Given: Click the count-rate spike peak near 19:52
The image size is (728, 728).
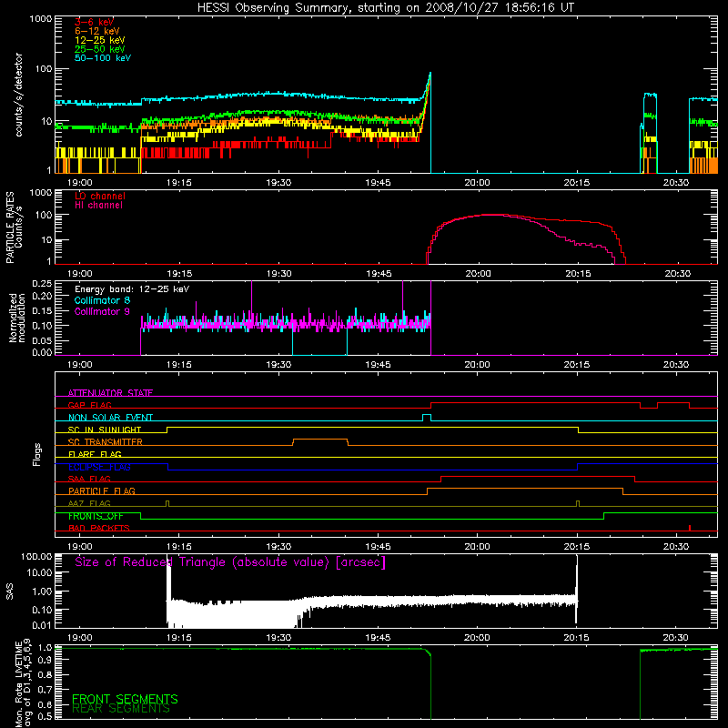Looking at the screenshot, I should 430,74.
